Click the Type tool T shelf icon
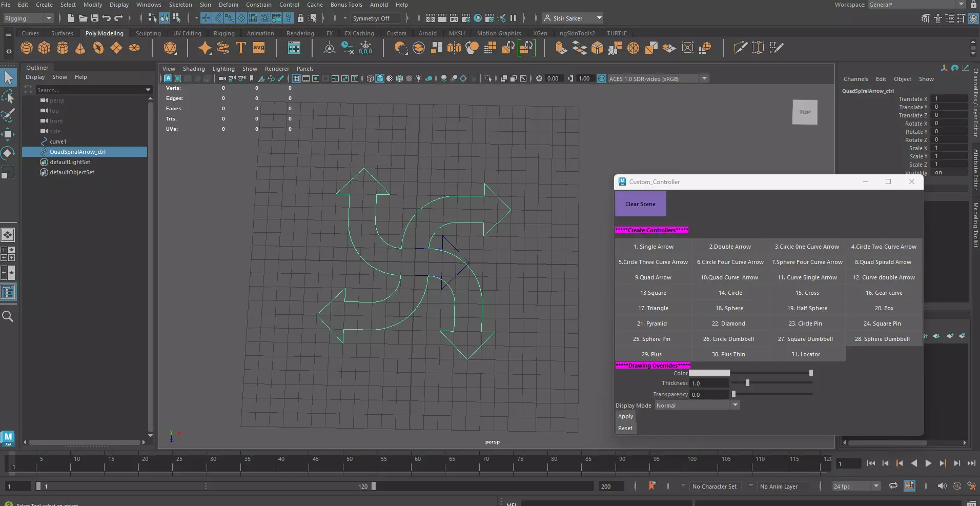 tap(240, 48)
